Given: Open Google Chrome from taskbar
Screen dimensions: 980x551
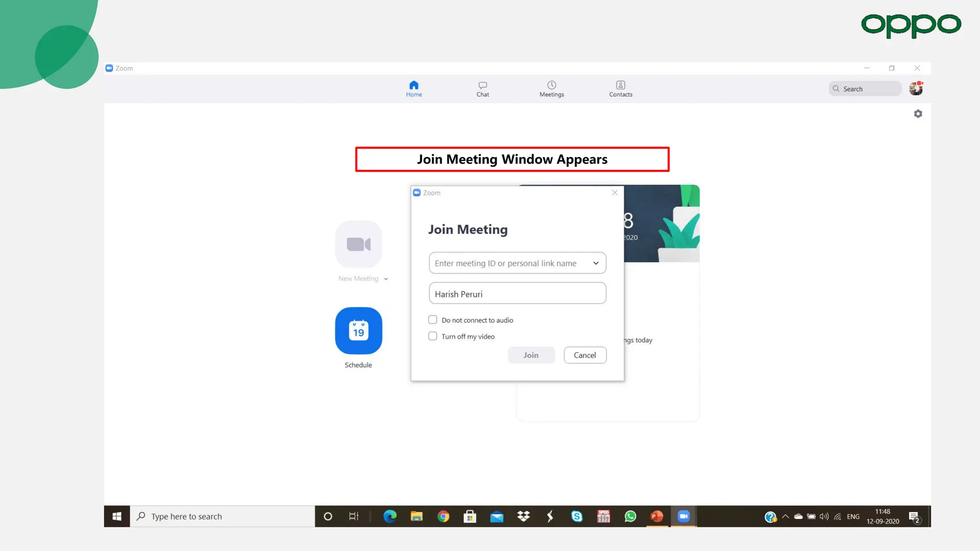Looking at the screenshot, I should coord(443,517).
